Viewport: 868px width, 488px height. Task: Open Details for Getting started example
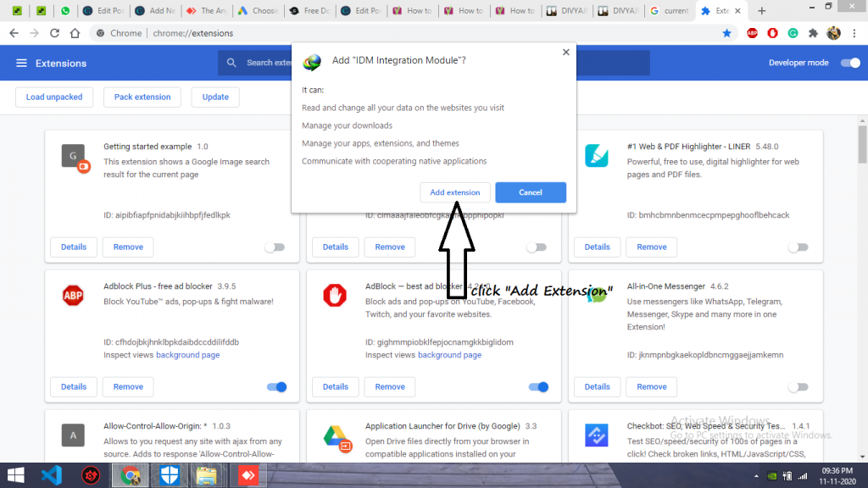74,247
